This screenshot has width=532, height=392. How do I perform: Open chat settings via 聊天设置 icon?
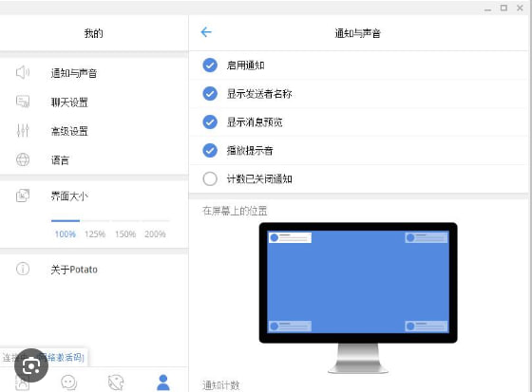23,102
